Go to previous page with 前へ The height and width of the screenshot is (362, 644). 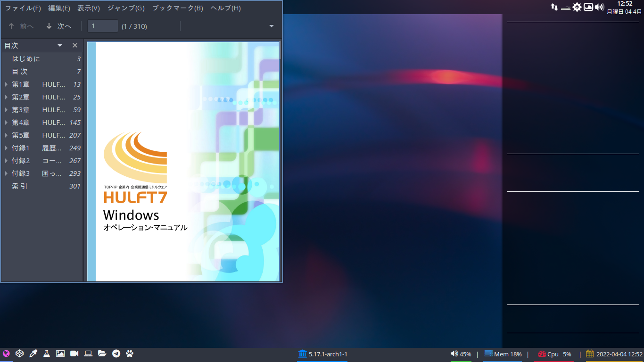point(21,26)
